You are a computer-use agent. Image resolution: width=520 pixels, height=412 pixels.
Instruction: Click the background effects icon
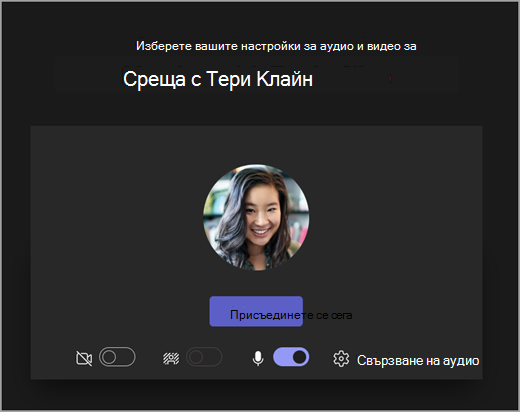pyautogui.click(x=171, y=359)
